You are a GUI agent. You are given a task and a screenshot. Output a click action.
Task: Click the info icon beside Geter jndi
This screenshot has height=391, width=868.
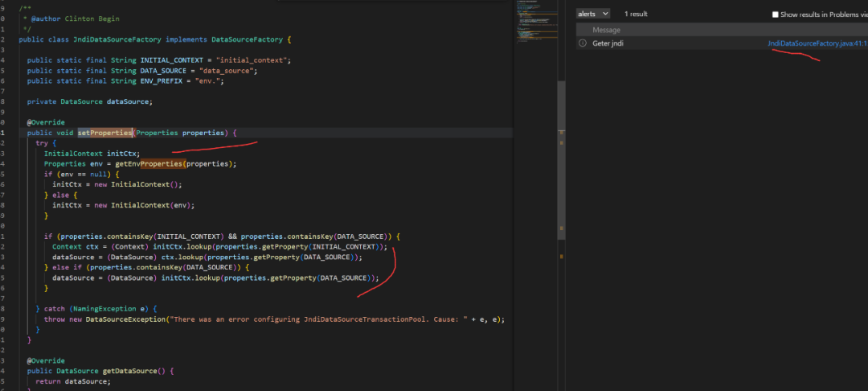click(583, 43)
